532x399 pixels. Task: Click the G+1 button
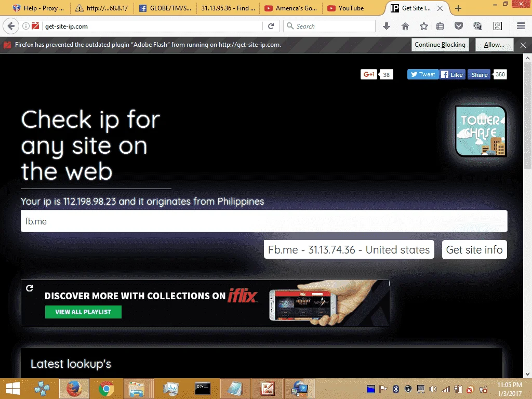coord(369,74)
